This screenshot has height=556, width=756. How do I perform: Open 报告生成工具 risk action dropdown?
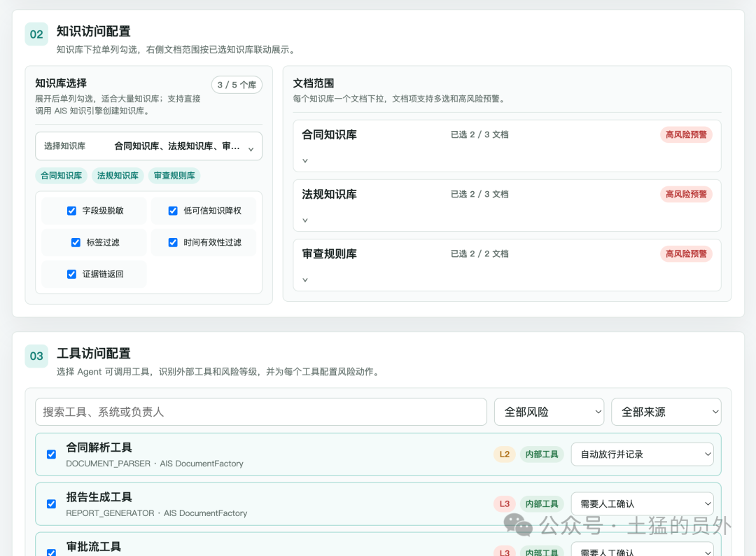[x=642, y=504]
